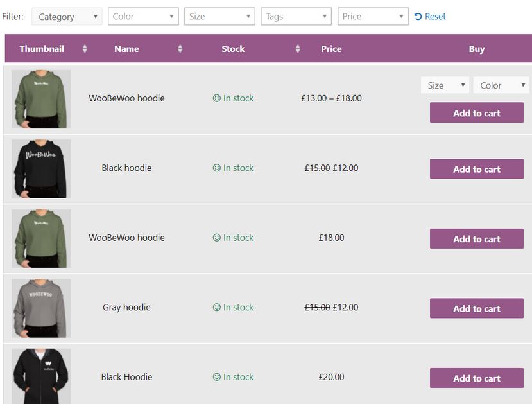Add the Gray hoodie to cart
The width and height of the screenshot is (532, 404).
pyautogui.click(x=477, y=308)
